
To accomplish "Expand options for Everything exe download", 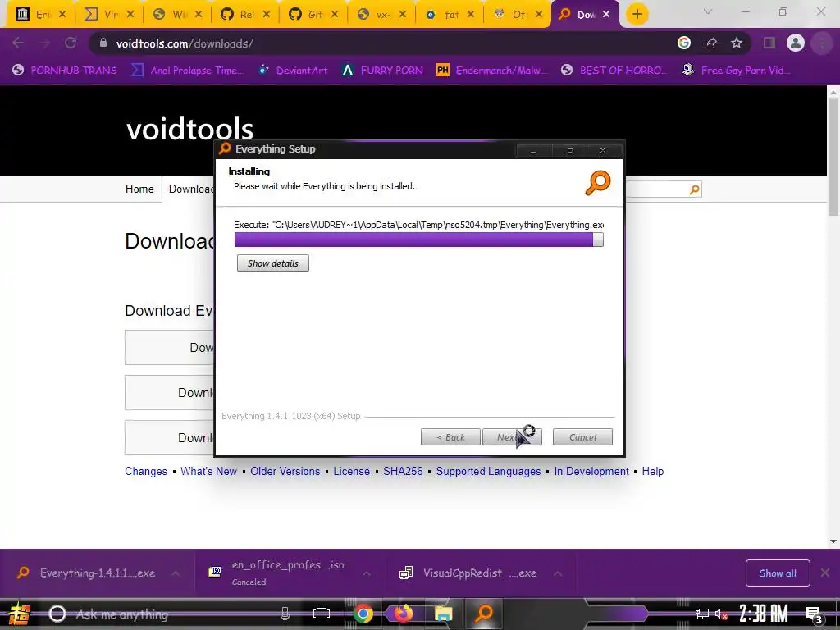I will 176,573.
